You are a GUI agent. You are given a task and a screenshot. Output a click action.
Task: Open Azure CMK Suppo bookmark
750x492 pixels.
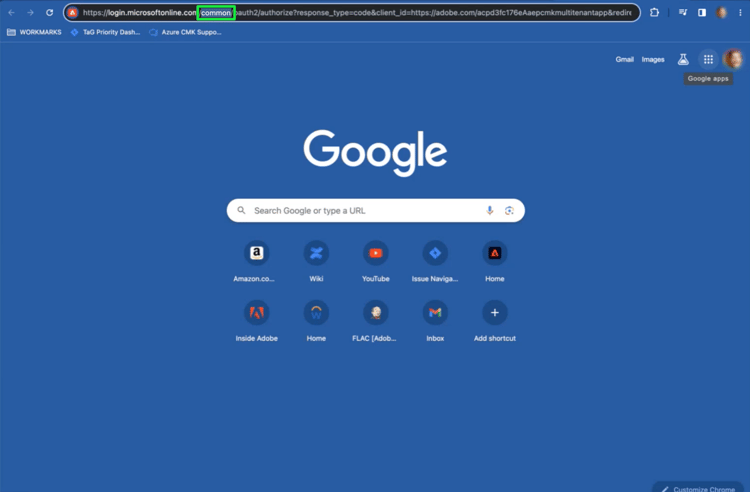tap(185, 32)
